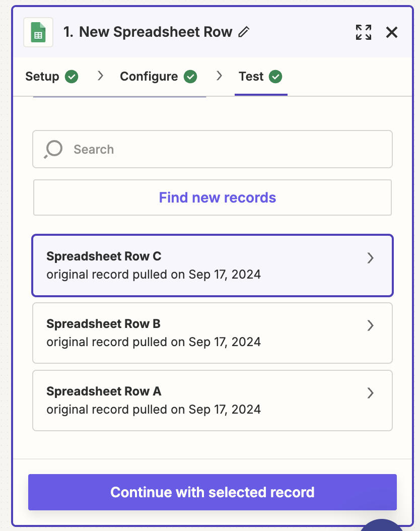420x531 pixels.
Task: Expand the step to fullscreen view
Action: 364,32
